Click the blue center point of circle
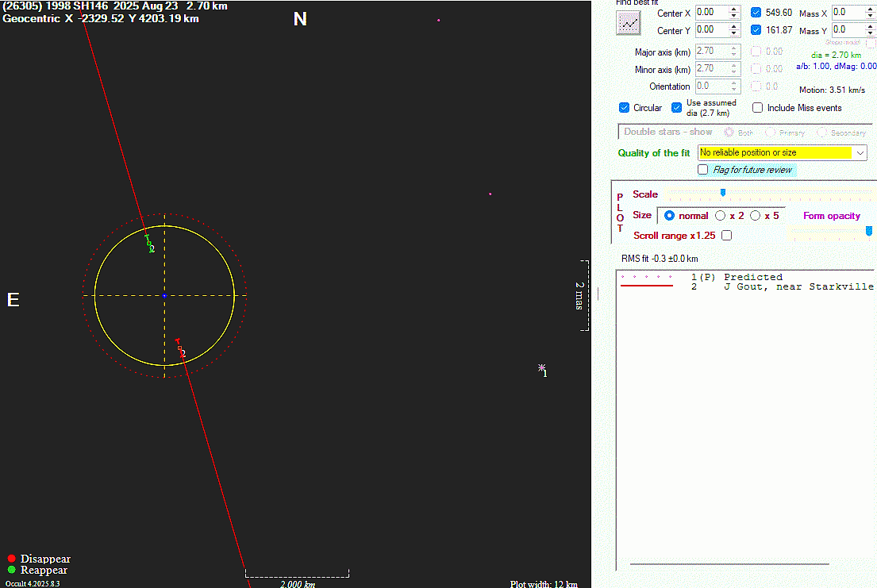This screenshot has height=588, width=877. pos(164,295)
